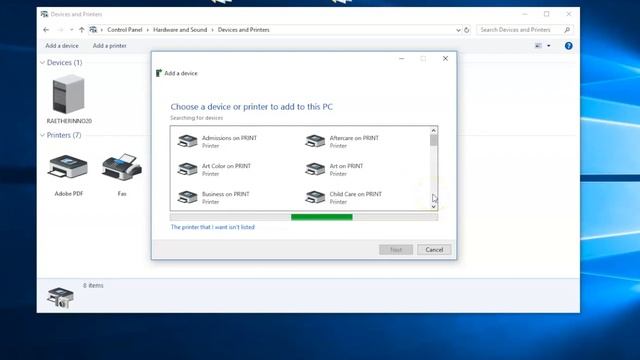Click the Devices and Printers window title icon
Screen dimensions: 640x360
[x=44, y=14]
